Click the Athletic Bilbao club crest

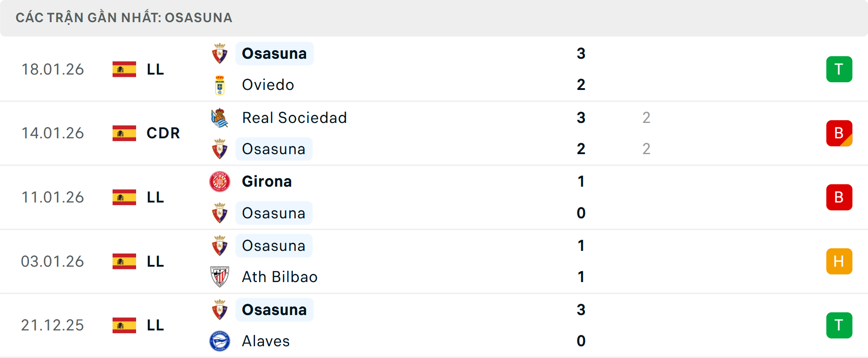(220, 277)
